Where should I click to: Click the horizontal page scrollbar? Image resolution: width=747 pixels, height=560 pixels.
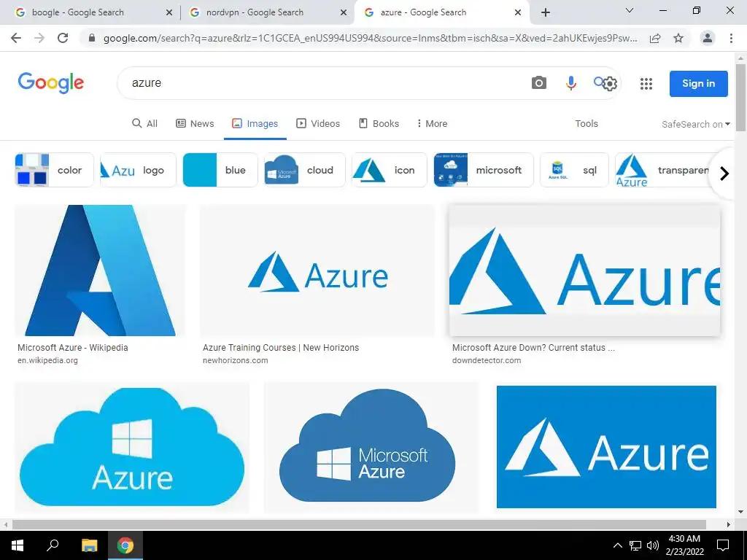point(359,524)
